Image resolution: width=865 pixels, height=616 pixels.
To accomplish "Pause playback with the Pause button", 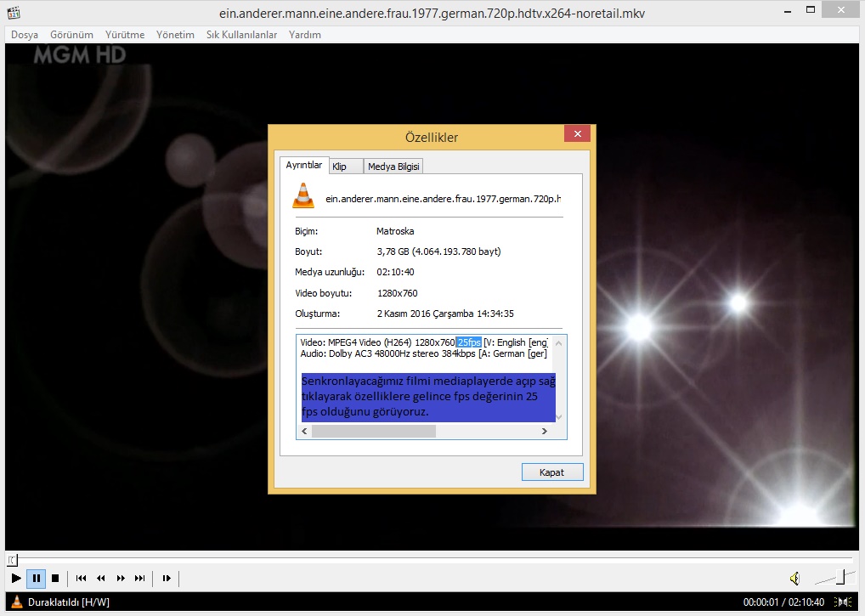I will [37, 578].
